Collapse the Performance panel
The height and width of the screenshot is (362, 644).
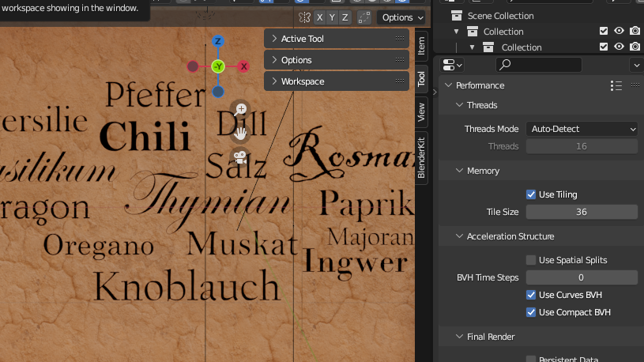pyautogui.click(x=449, y=85)
